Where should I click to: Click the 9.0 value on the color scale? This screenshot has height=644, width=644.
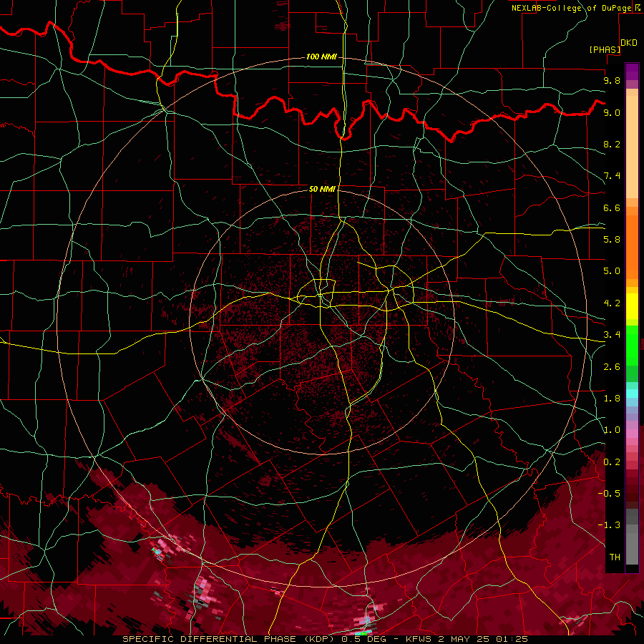click(x=612, y=112)
